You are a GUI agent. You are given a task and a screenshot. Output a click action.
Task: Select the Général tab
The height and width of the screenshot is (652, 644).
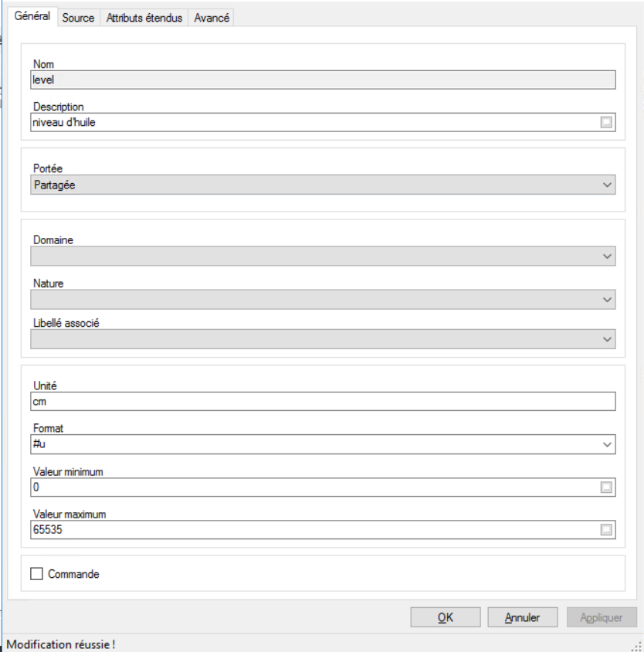(x=32, y=16)
